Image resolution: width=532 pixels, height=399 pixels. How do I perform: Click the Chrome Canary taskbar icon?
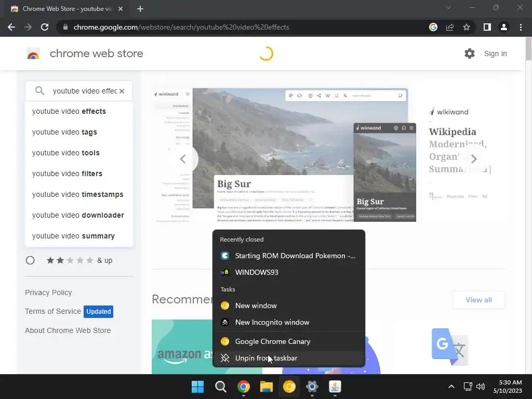(x=289, y=387)
